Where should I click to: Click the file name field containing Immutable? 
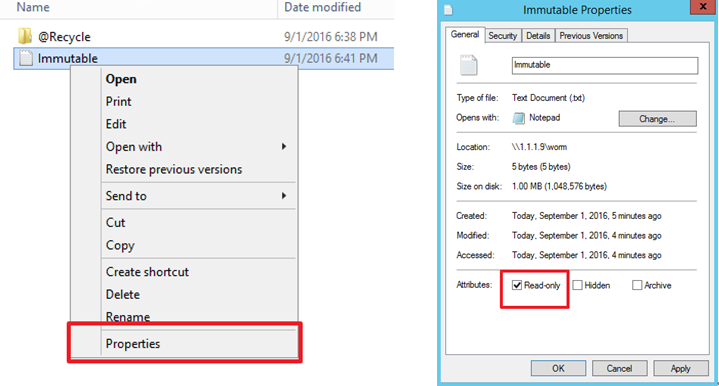(x=605, y=65)
